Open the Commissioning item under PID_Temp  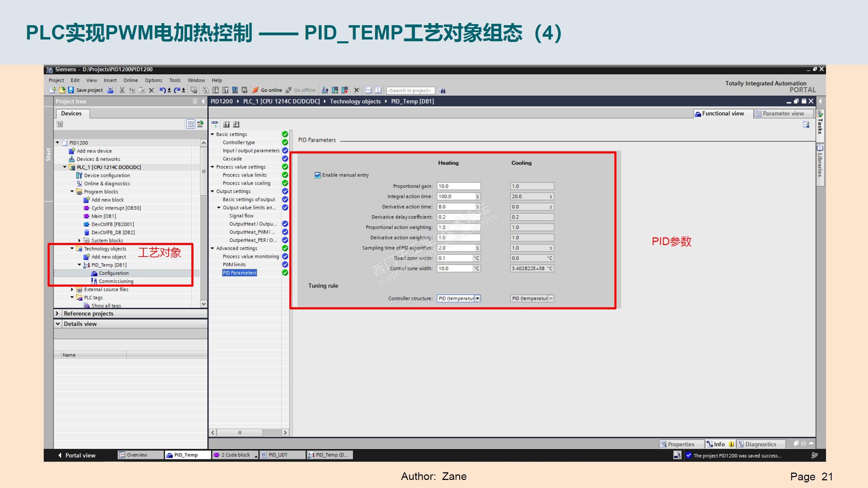pos(116,281)
